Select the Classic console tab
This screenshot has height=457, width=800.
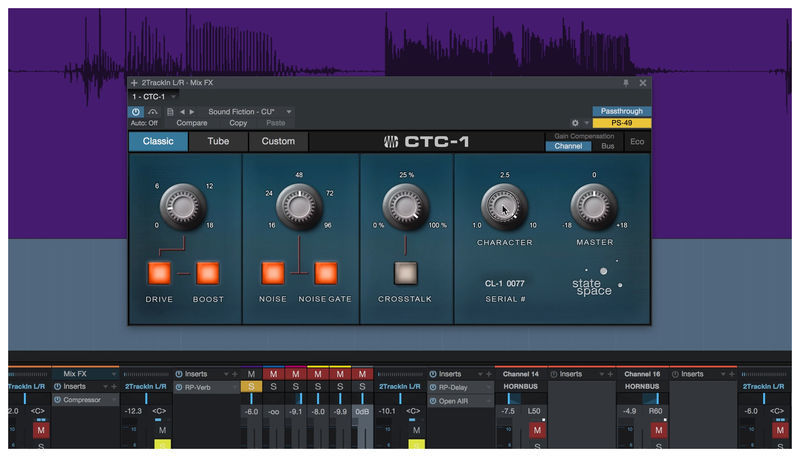[158, 141]
